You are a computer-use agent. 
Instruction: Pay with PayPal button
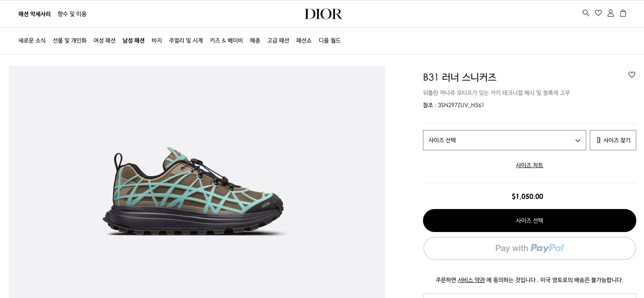[x=529, y=248]
